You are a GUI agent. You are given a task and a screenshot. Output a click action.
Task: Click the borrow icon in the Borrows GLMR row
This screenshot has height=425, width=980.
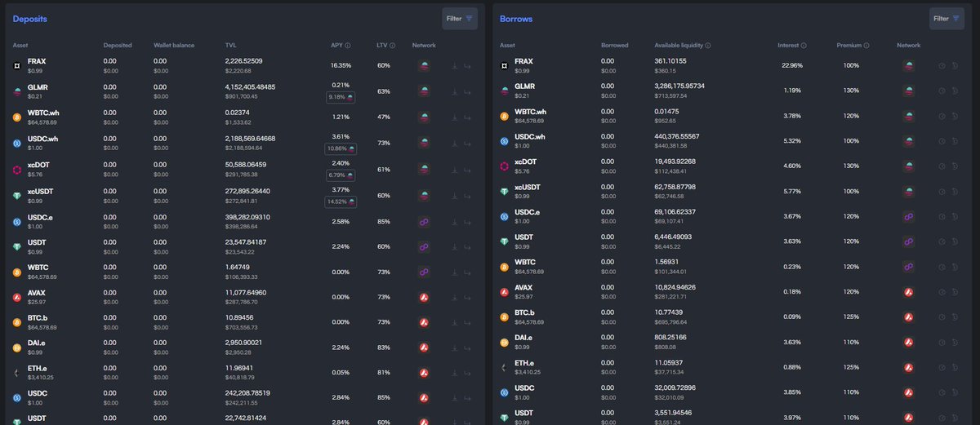click(x=942, y=91)
